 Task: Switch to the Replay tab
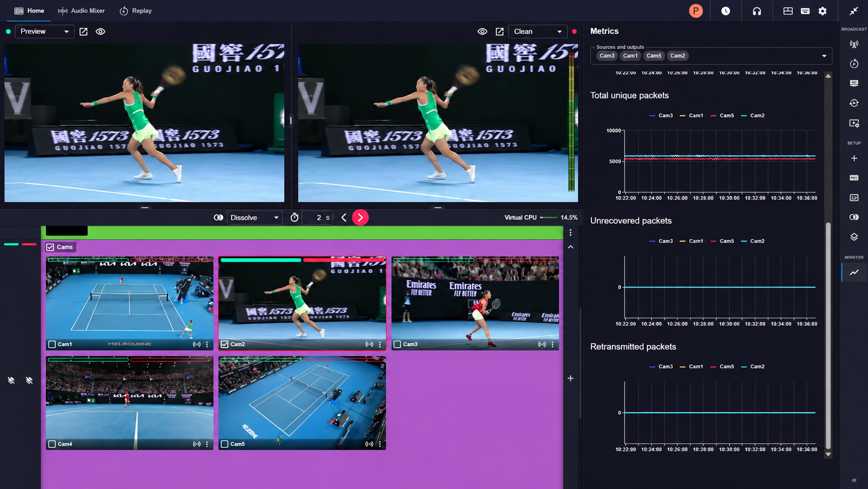tap(135, 11)
